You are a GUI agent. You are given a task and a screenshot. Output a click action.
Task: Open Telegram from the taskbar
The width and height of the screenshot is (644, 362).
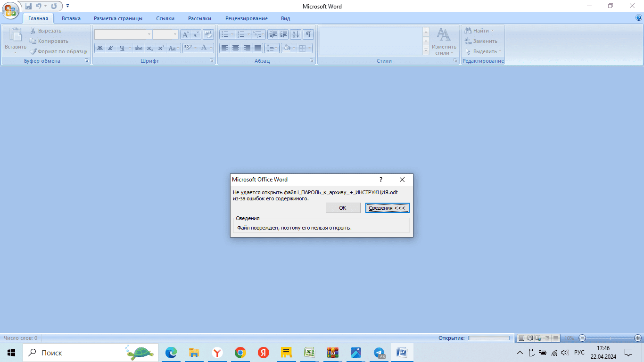point(379,353)
